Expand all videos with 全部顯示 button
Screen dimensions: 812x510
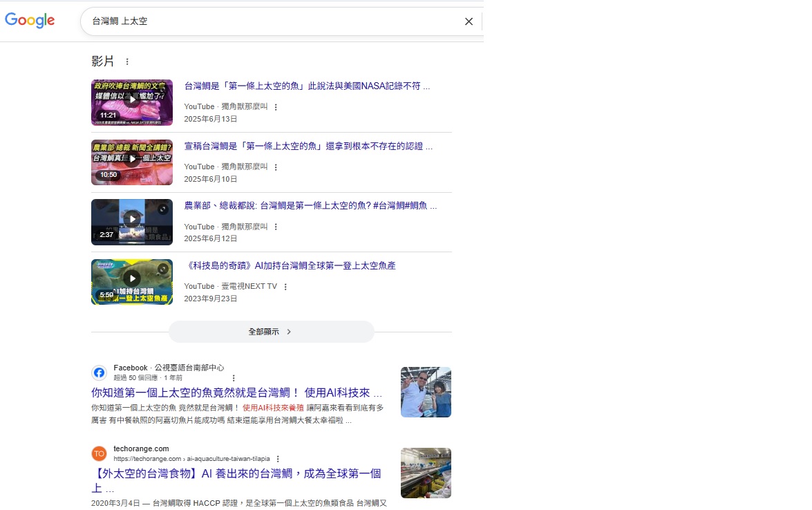click(x=271, y=332)
